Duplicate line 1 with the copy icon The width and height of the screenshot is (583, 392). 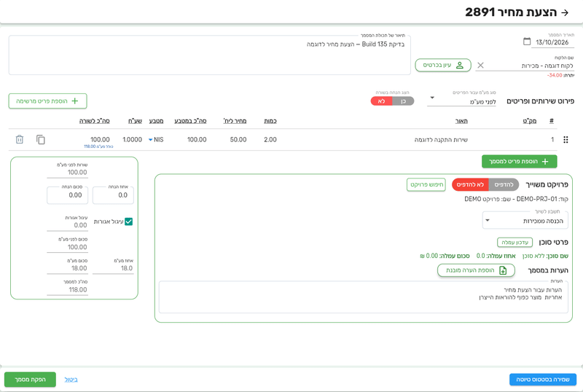click(x=41, y=139)
